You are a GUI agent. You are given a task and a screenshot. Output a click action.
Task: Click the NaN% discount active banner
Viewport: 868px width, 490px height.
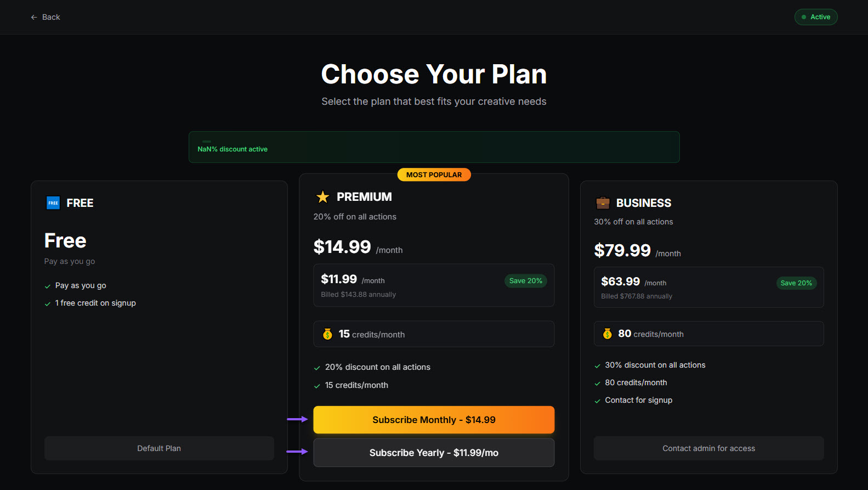point(434,147)
